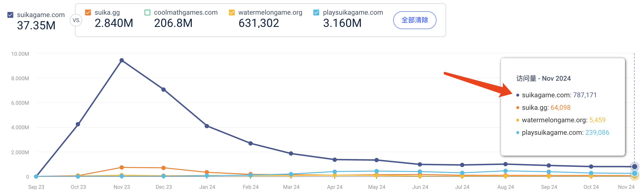The width and height of the screenshot is (644, 196).
Task: Choose suikagame.com data point at Feb 24
Action: click(251, 143)
